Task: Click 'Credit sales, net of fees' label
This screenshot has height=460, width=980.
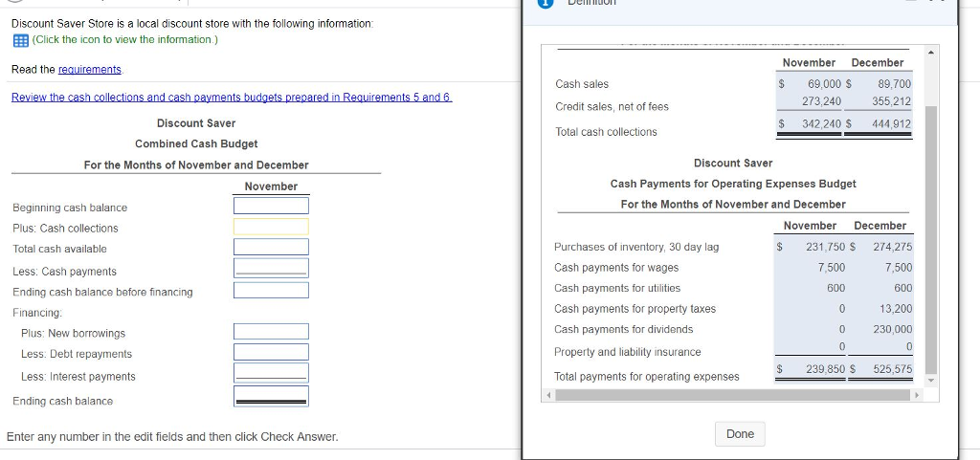Action: point(612,107)
